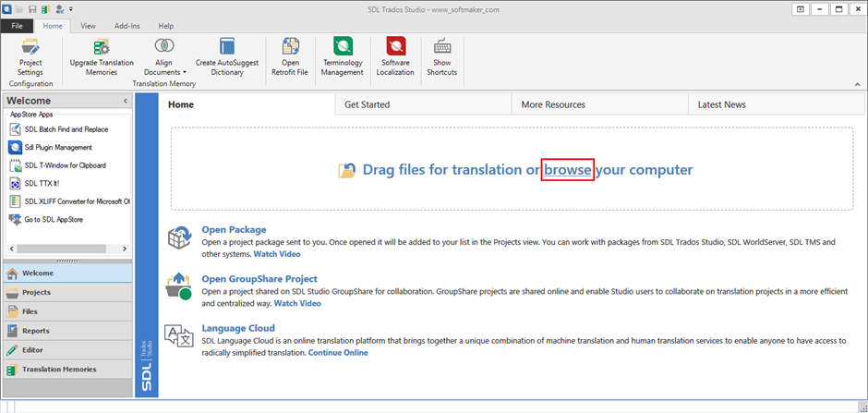The width and height of the screenshot is (868, 413).
Task: Click right arrow of AppStore list scrollbar
Action: tap(125, 249)
